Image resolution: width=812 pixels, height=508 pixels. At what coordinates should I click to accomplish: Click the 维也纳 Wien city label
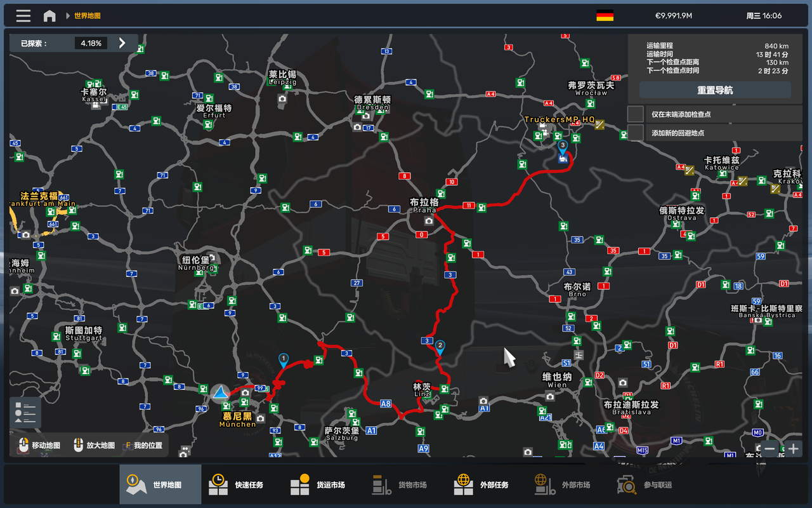click(557, 380)
